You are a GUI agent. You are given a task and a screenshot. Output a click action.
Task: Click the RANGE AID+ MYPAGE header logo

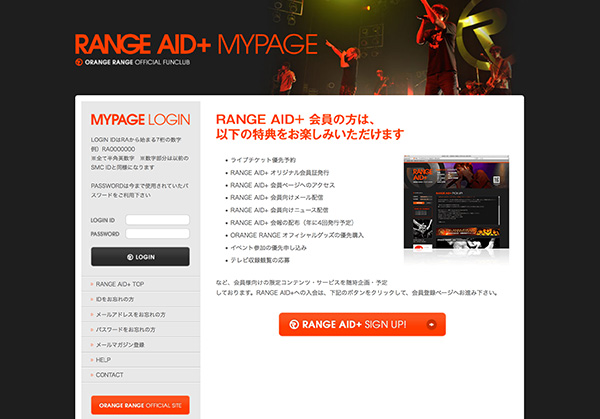point(196,44)
